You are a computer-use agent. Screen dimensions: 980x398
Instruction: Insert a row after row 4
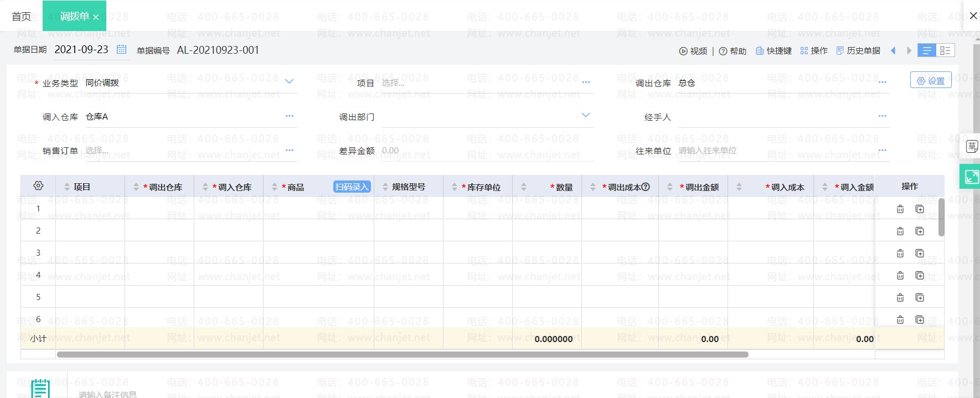[x=920, y=275]
